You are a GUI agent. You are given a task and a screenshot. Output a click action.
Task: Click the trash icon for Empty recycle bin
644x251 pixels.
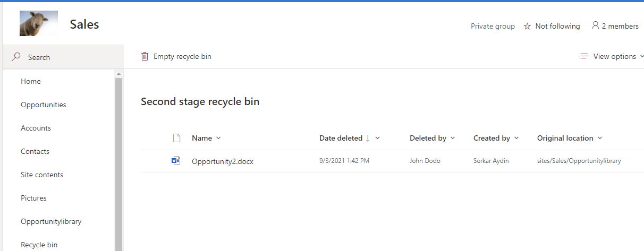click(x=145, y=56)
